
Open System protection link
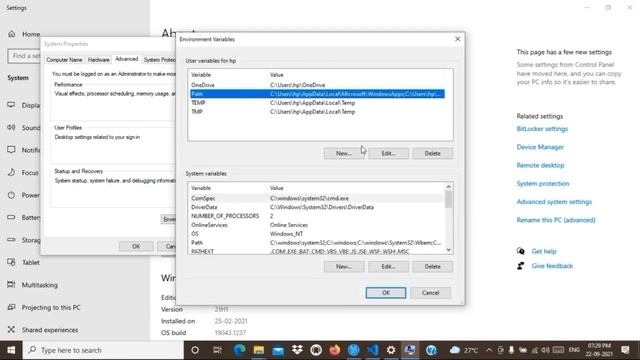[x=543, y=184]
